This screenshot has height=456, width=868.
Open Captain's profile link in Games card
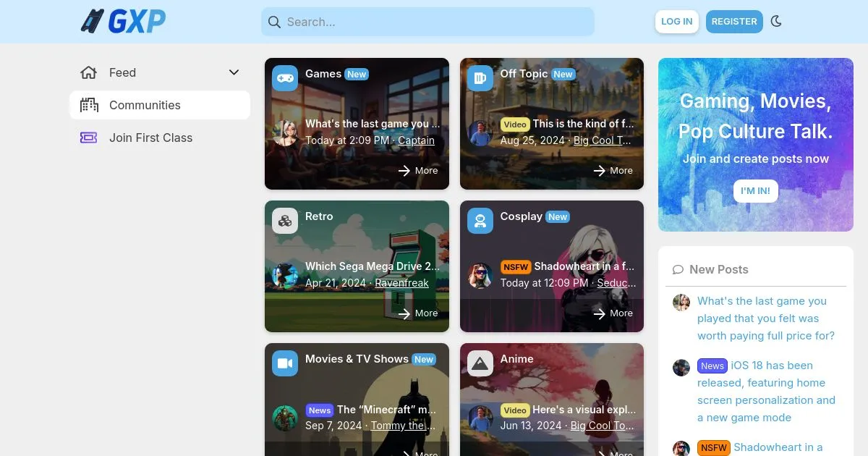[x=416, y=140]
